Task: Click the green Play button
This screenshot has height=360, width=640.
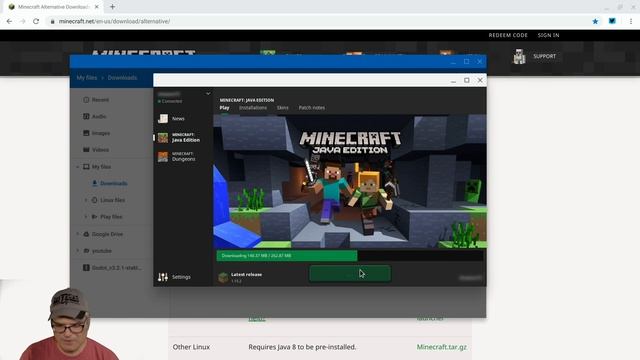Action: coord(350,273)
